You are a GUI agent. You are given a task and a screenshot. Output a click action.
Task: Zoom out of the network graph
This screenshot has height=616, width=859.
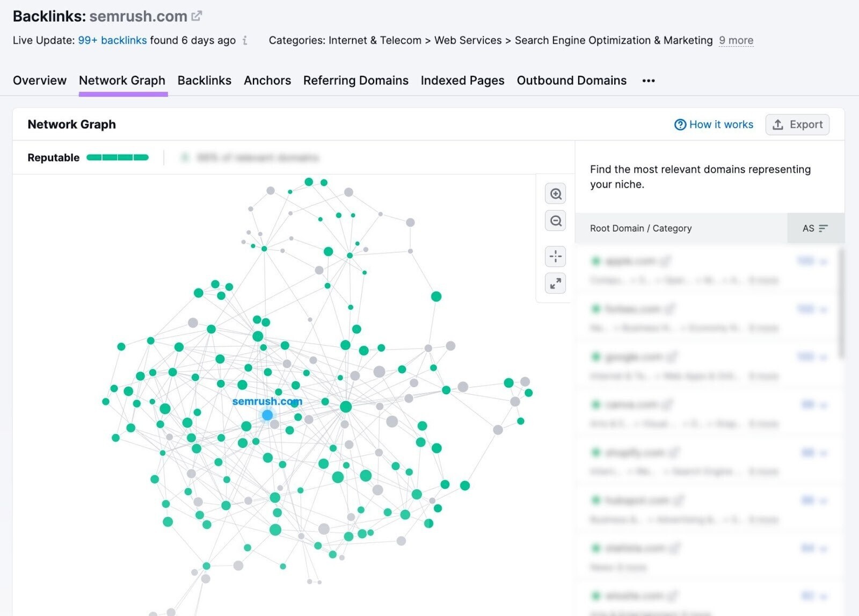click(x=556, y=221)
